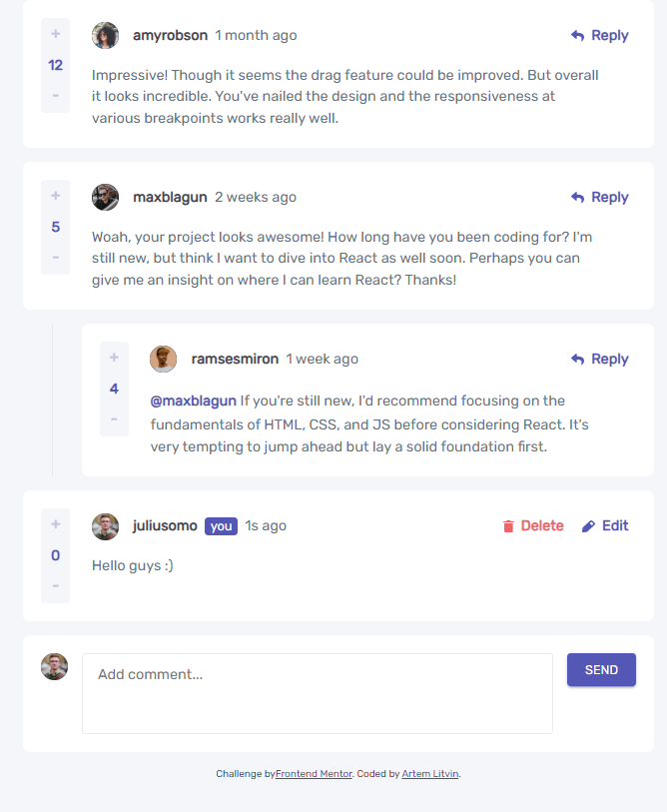
Task: Open the Artem Litvin link
Action: point(430,774)
